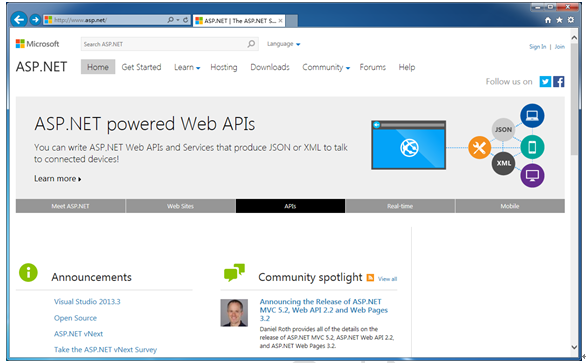Open the Open Source announcement link

pos(75,318)
